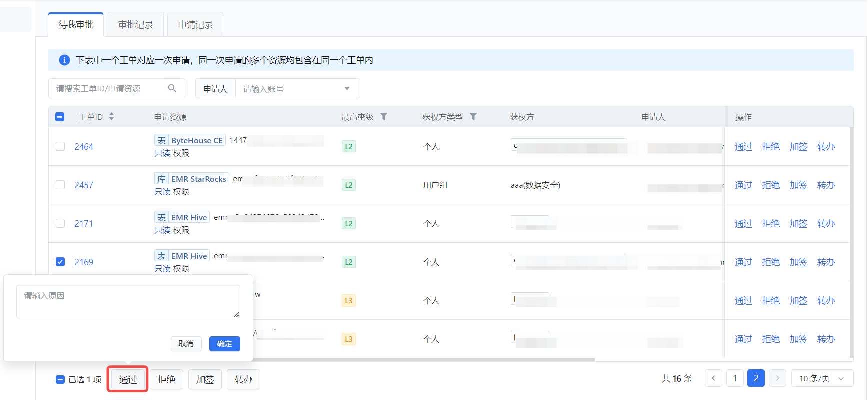This screenshot has height=400, width=868.
Task: Click 加签 for order 2169
Action: (798, 262)
